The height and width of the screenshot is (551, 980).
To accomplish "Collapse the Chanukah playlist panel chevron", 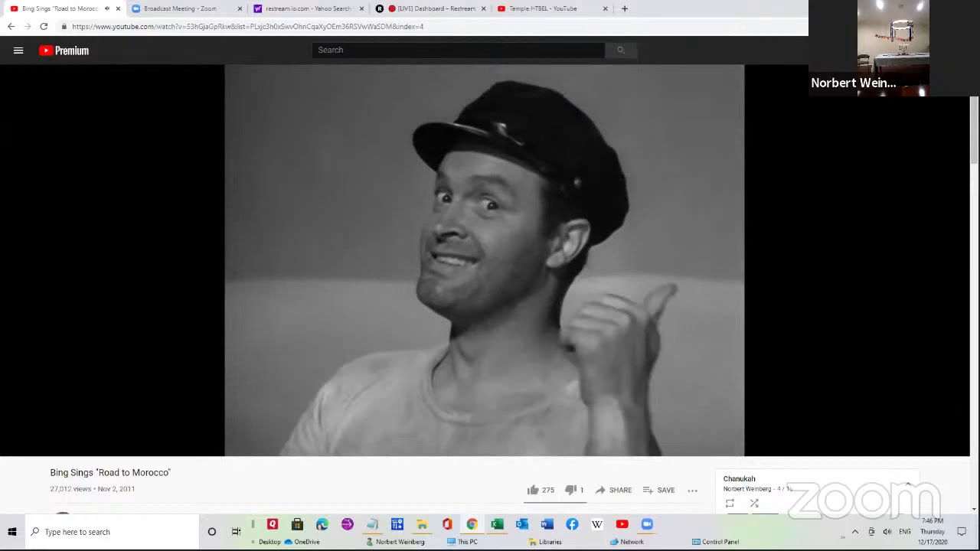I will point(908,484).
